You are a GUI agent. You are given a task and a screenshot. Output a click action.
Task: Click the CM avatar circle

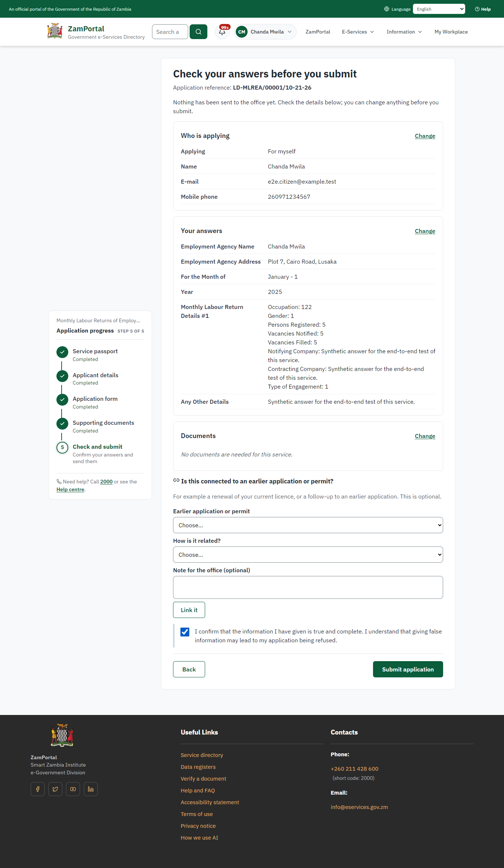pos(242,32)
